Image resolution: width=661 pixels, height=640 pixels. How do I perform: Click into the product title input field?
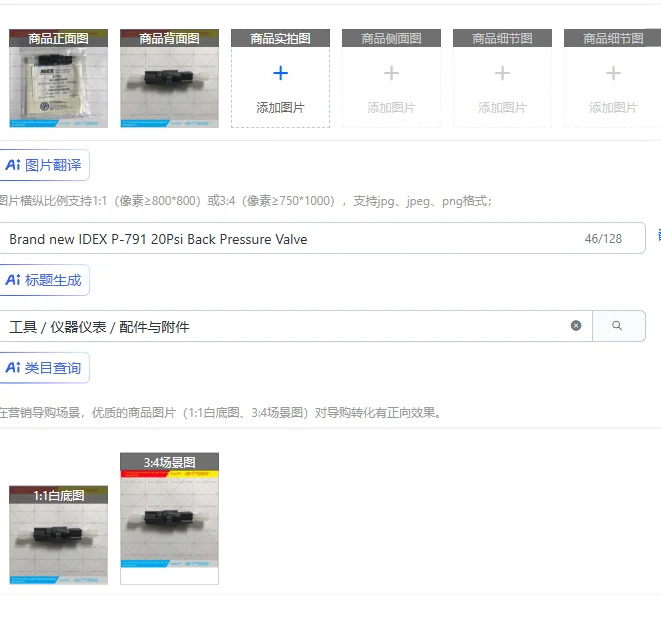[322, 238]
